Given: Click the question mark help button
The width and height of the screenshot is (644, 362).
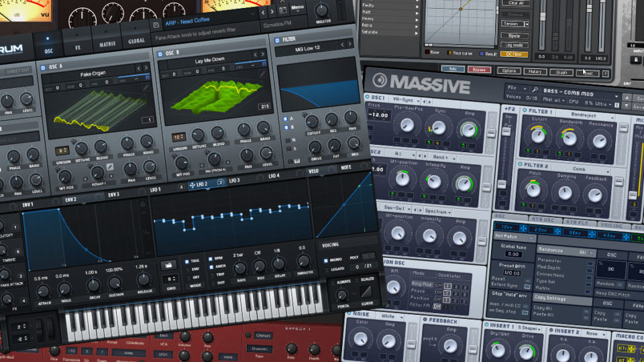Looking at the screenshot, I should point(605,74).
